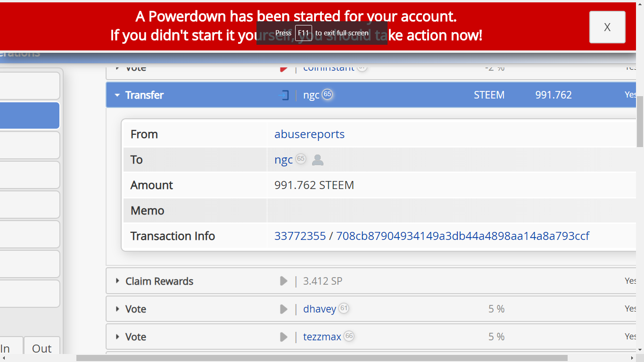Image resolution: width=644 pixels, height=362 pixels.
Task: Expand the Vote row for tezzmax
Action: point(117,337)
